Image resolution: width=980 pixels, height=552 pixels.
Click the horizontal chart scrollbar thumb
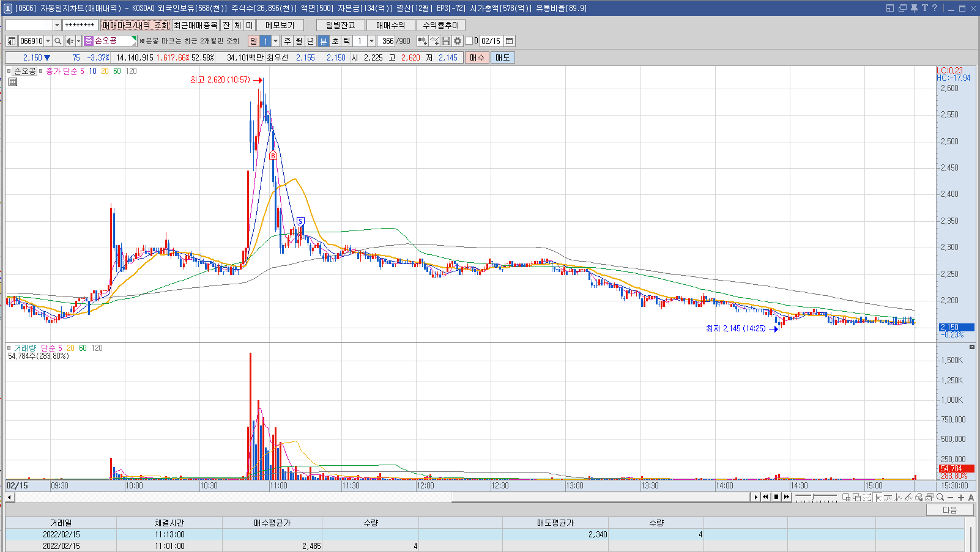(601, 497)
